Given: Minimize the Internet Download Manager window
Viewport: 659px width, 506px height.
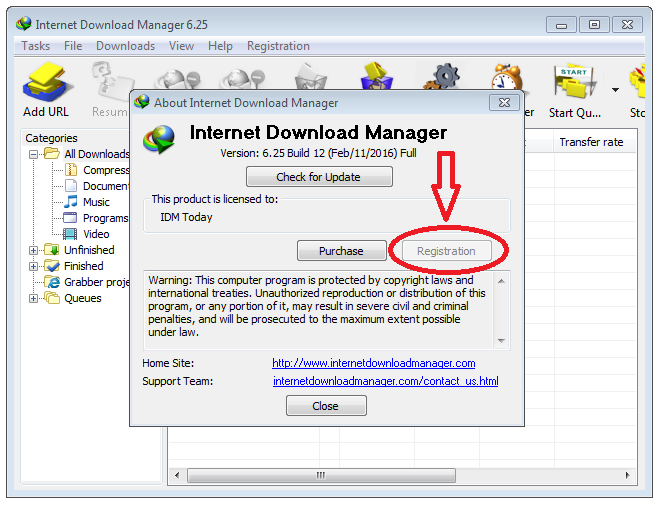Looking at the screenshot, I should (x=561, y=25).
